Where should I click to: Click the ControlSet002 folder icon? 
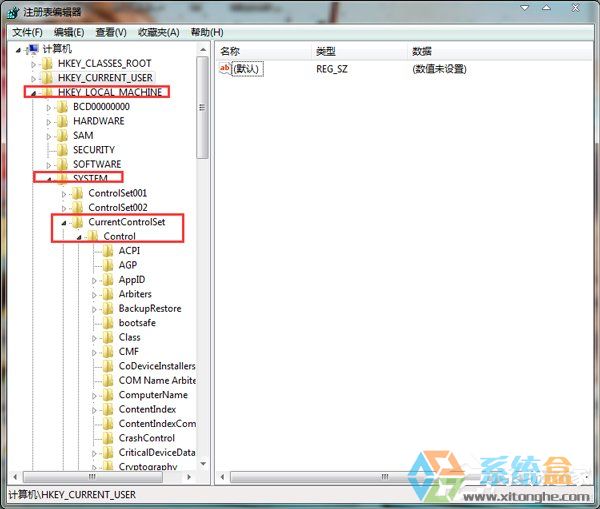(78, 207)
